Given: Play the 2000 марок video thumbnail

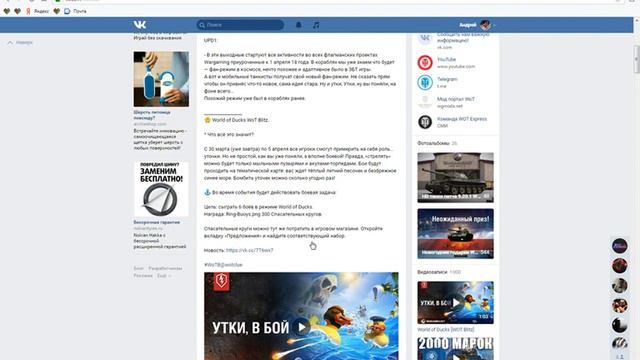Looking at the screenshot, I should tap(456, 349).
